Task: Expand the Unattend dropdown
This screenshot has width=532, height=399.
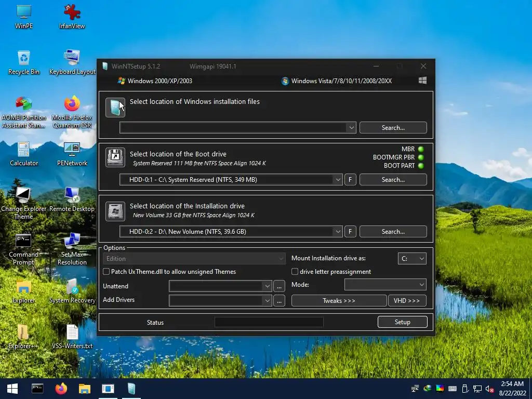Action: [x=267, y=286]
